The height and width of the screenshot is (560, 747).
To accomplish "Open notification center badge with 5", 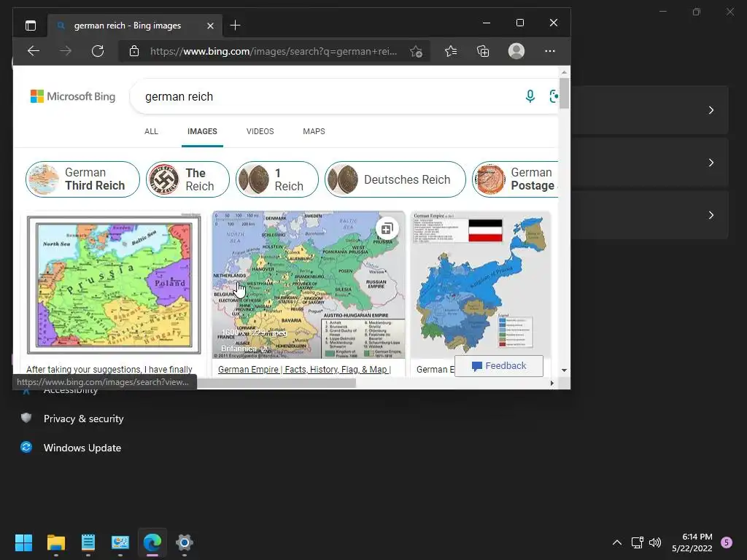I will (x=726, y=542).
